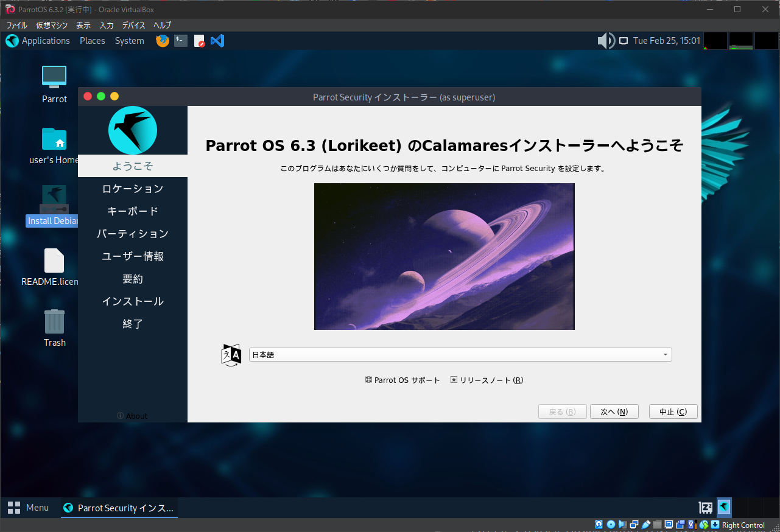780x532 pixels.
Task: Click パーティション step in sidebar
Action: click(x=133, y=234)
